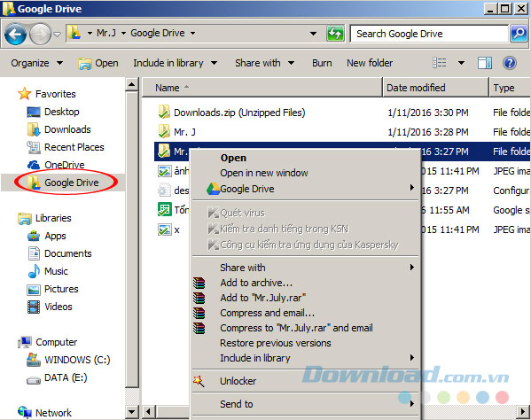This screenshot has width=531, height=420.
Task: Click the Apps library icon
Action: [x=34, y=236]
